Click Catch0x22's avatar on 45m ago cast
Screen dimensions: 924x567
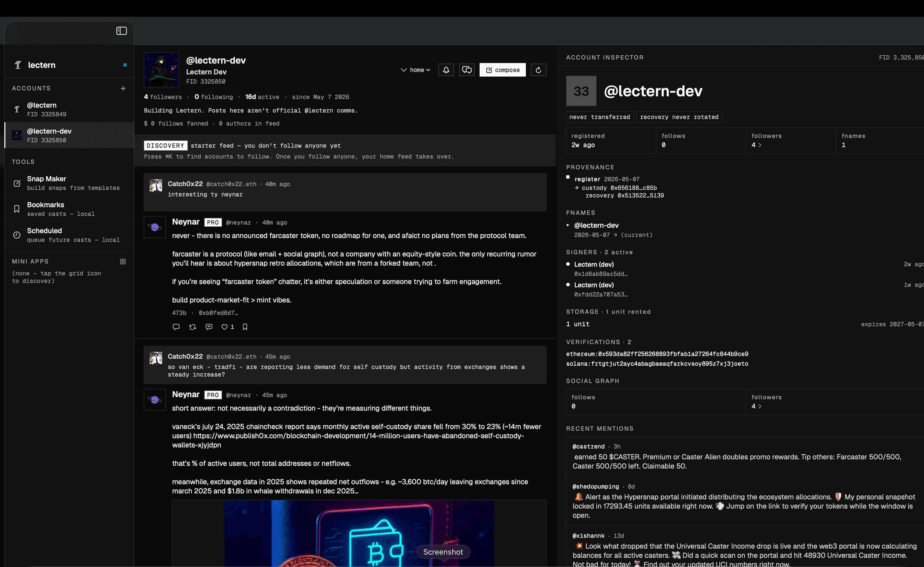point(156,358)
